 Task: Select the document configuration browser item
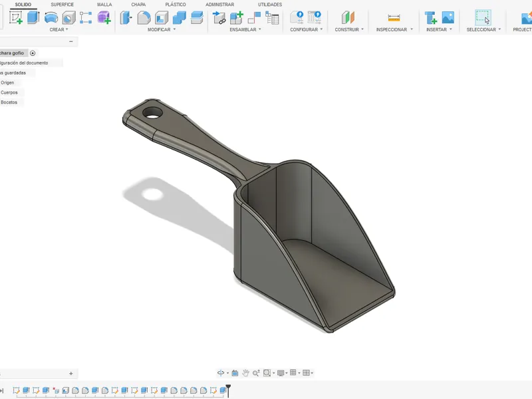click(24, 63)
